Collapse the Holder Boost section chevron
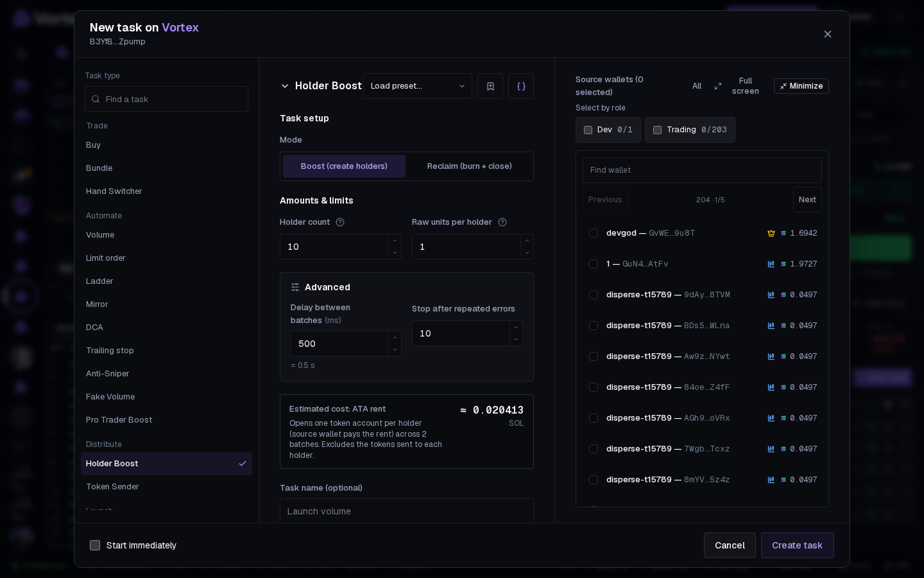This screenshot has height=578, width=924. tap(285, 86)
